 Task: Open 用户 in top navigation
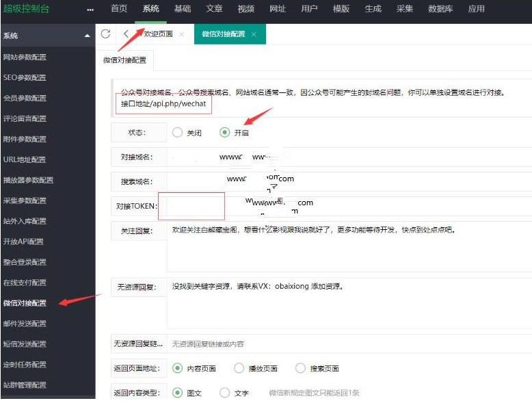pyautogui.click(x=310, y=9)
